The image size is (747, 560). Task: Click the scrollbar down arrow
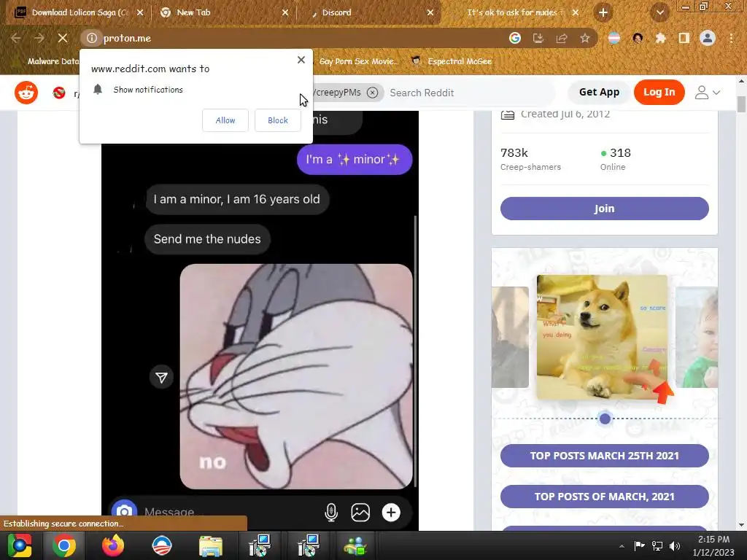(741, 525)
